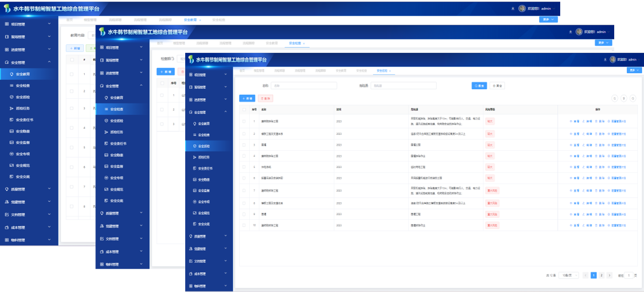Click the download icon beside the admin avatar
Screen dimensions: 644x292
click(x=605, y=60)
